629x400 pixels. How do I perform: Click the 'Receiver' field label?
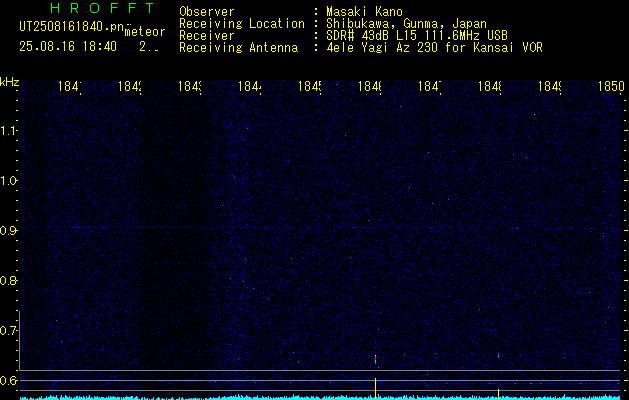[207, 36]
